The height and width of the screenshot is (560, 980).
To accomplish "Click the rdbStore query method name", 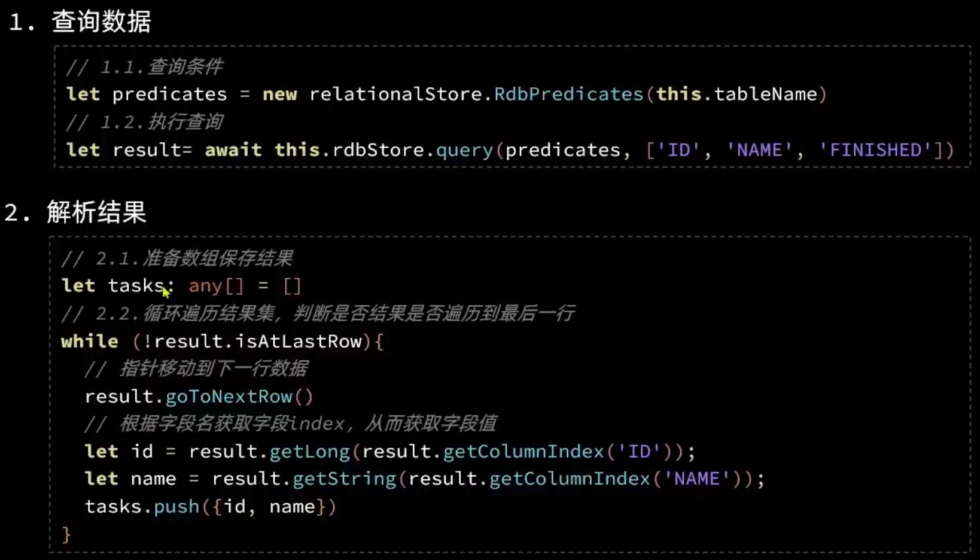I will point(464,150).
